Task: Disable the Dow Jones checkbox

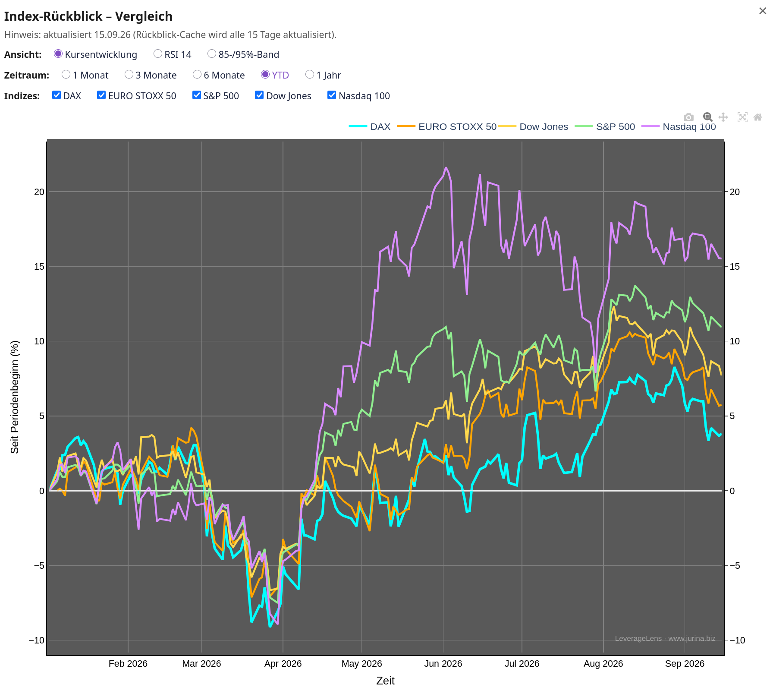Action: click(x=259, y=95)
